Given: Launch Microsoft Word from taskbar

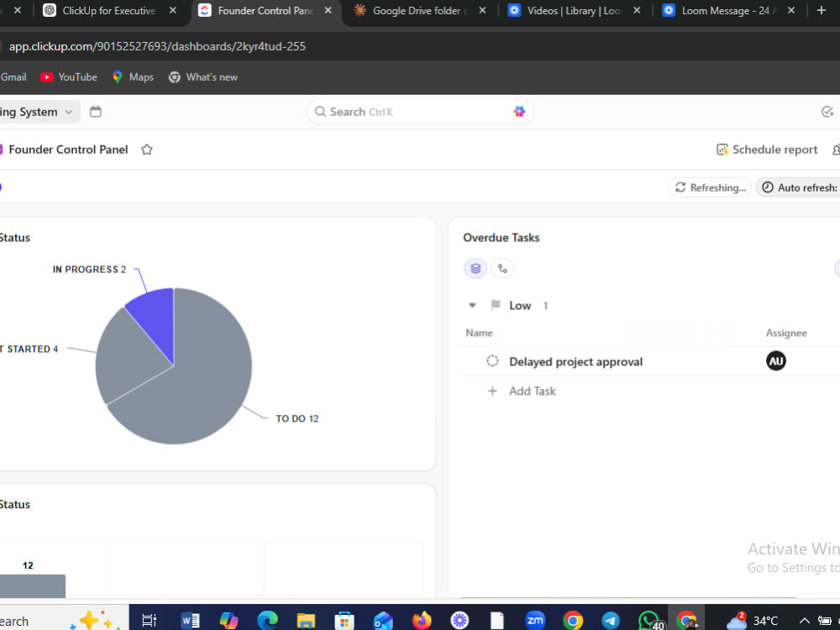Looking at the screenshot, I should click(190, 621).
